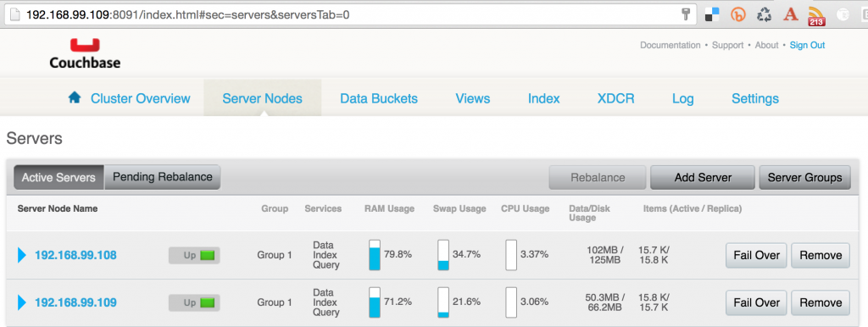
Task: Click the Rebalance button
Action: pos(598,178)
